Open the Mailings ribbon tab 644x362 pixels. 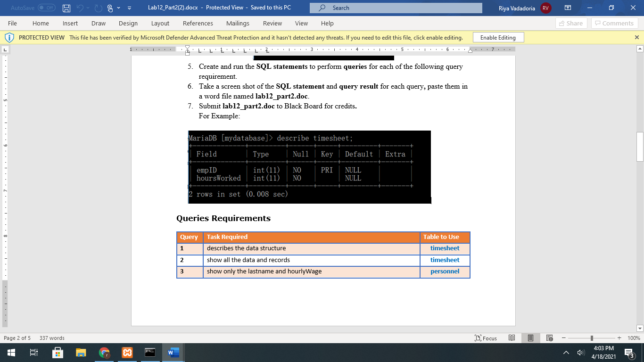[238, 23]
